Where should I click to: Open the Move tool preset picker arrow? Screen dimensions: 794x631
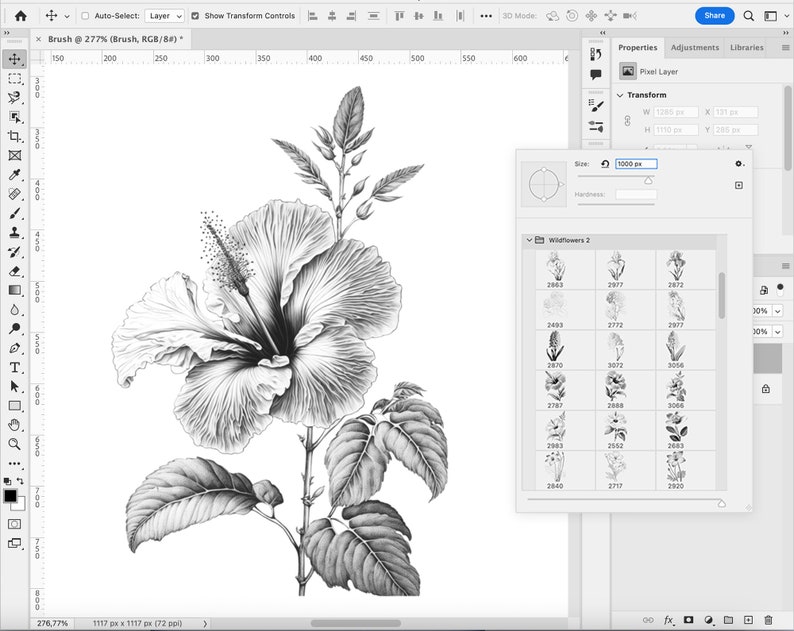click(67, 16)
